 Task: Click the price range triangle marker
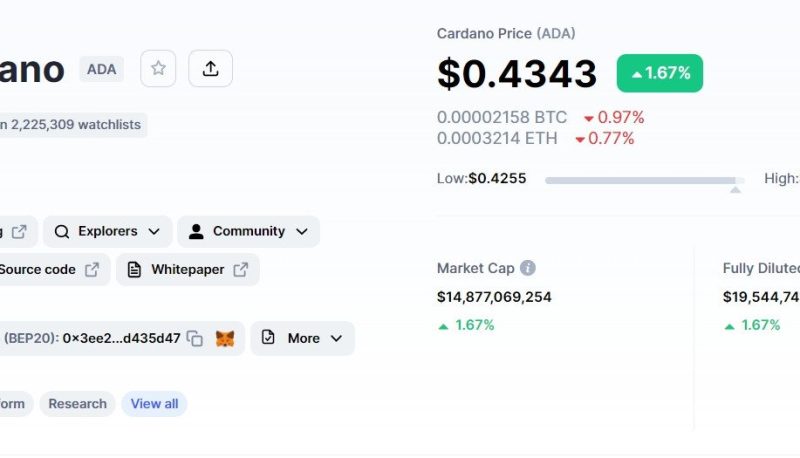pyautogui.click(x=735, y=190)
